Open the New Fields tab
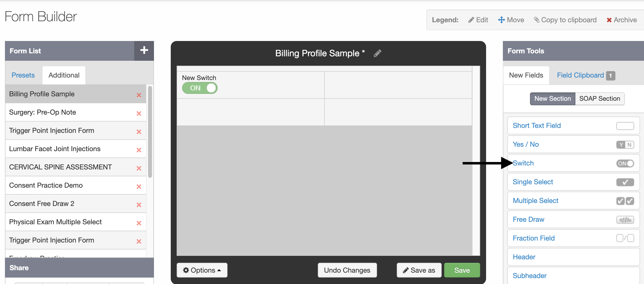 [x=526, y=75]
